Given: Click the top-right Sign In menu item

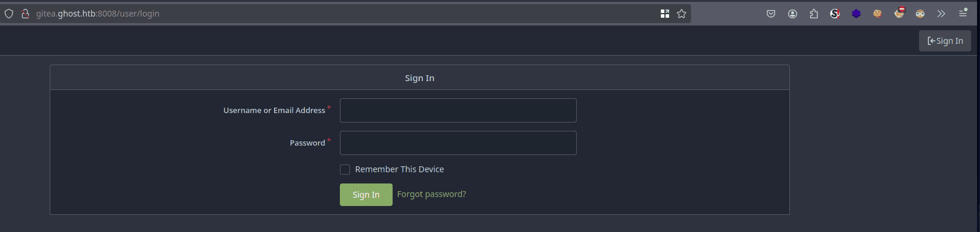Looking at the screenshot, I should pos(945,41).
